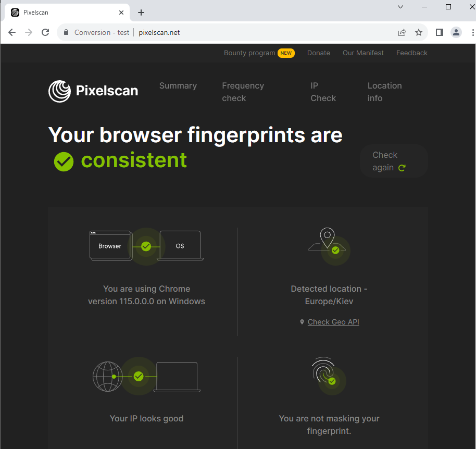Click the address bar showing pixelscan.net
476x449 pixels.
coord(243,32)
